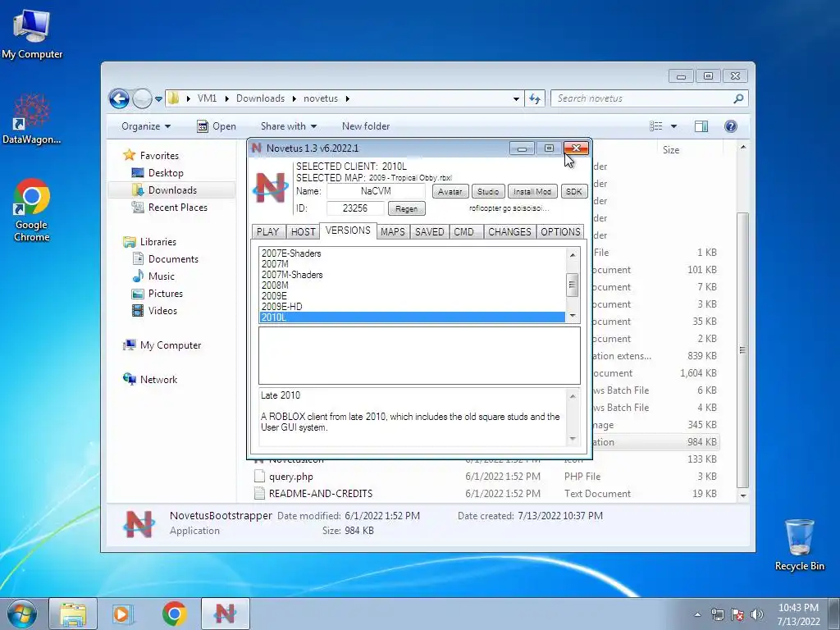Show hidden tray icons arrow
The width and height of the screenshot is (840, 630).
tap(697, 615)
